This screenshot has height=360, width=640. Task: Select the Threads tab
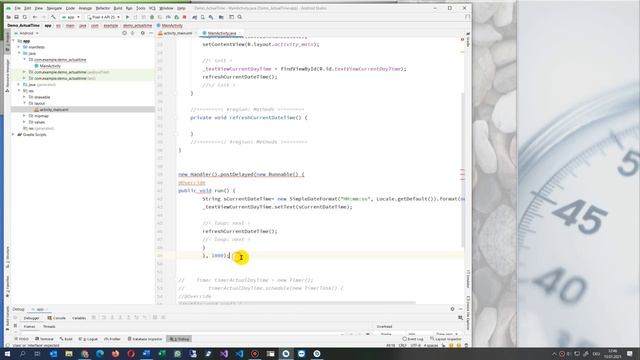click(49, 327)
